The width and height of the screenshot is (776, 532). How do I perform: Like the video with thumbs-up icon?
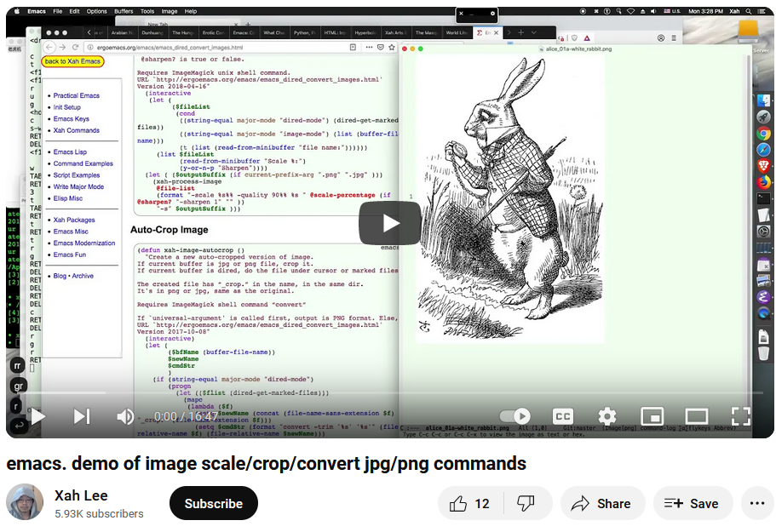click(x=470, y=503)
